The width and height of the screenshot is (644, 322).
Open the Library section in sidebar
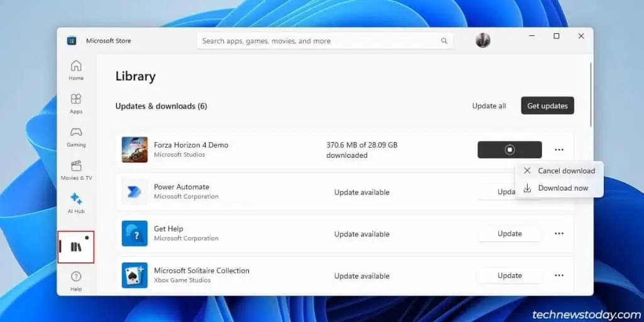coord(76,247)
